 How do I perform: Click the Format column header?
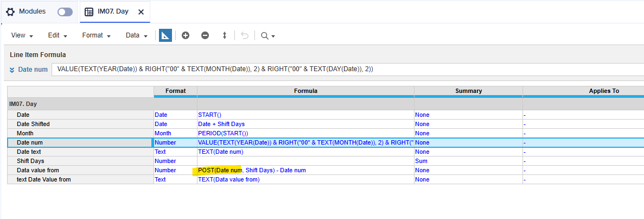175,91
